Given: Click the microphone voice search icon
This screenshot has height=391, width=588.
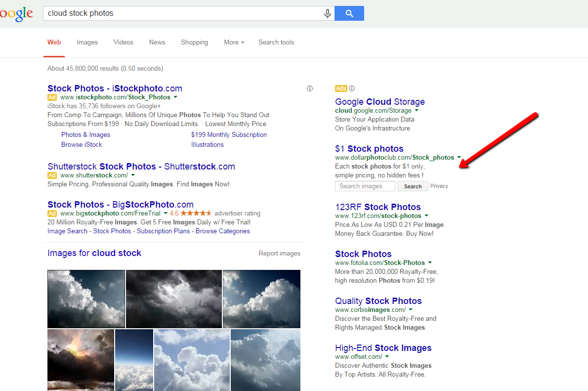Looking at the screenshot, I should [x=327, y=13].
